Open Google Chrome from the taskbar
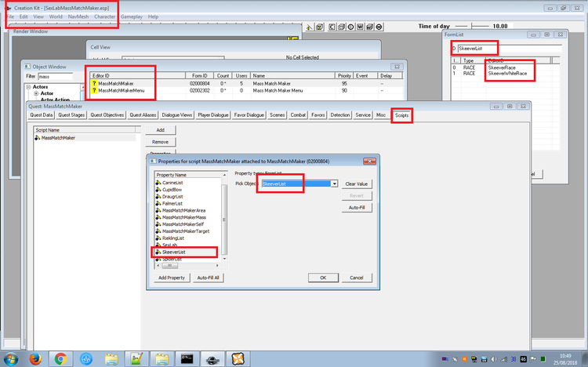 point(60,358)
